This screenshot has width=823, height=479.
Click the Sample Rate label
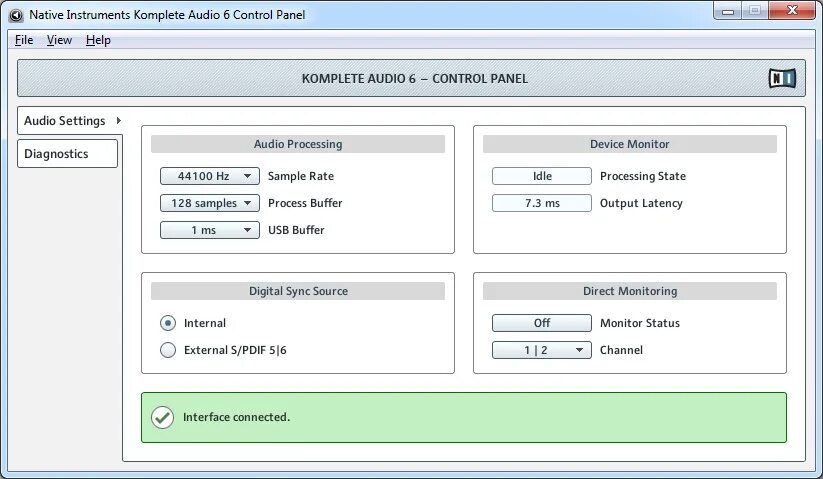(x=301, y=176)
